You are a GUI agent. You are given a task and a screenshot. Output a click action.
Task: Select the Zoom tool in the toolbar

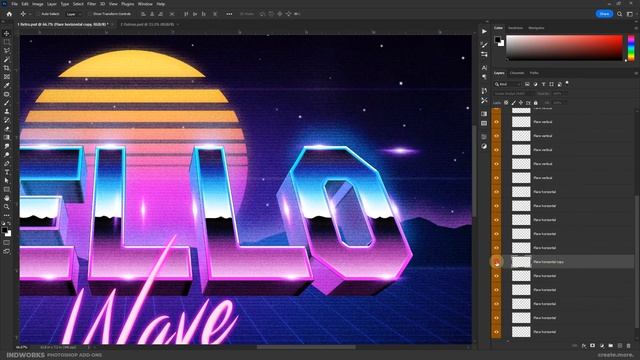click(7, 207)
